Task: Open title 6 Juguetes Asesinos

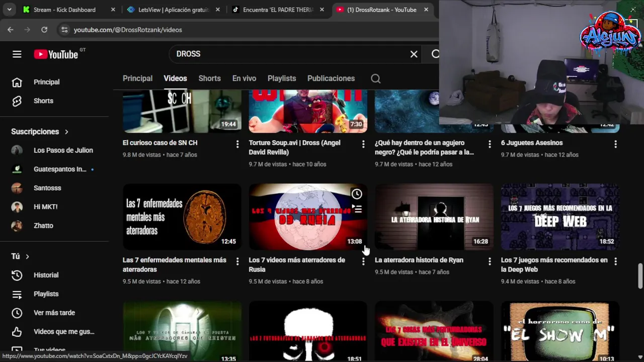Action: coord(532,143)
